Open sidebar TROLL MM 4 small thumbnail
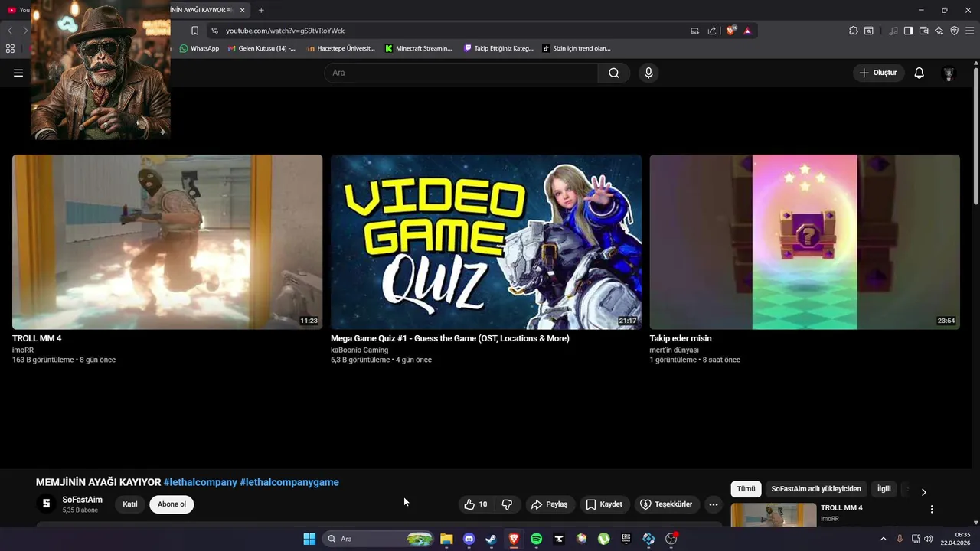Viewport: 980px width, 551px height. [x=773, y=515]
